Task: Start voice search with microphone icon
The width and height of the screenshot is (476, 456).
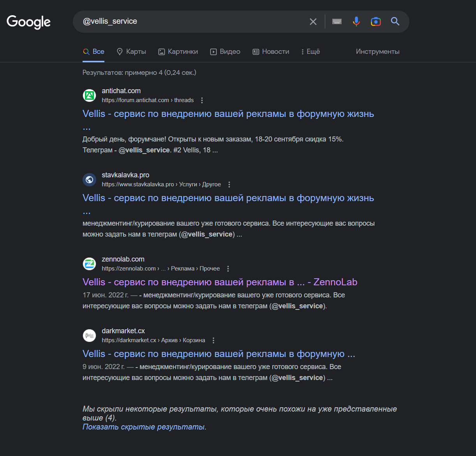Action: [356, 21]
